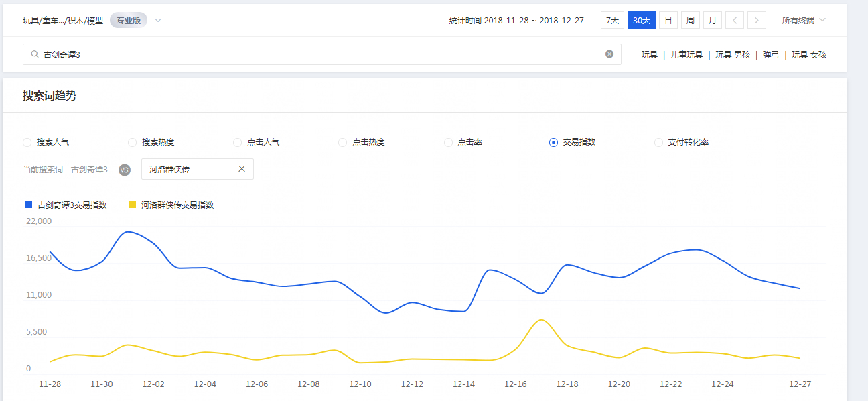
Task: Click the 16,500 y-axis label
Action: point(39,258)
